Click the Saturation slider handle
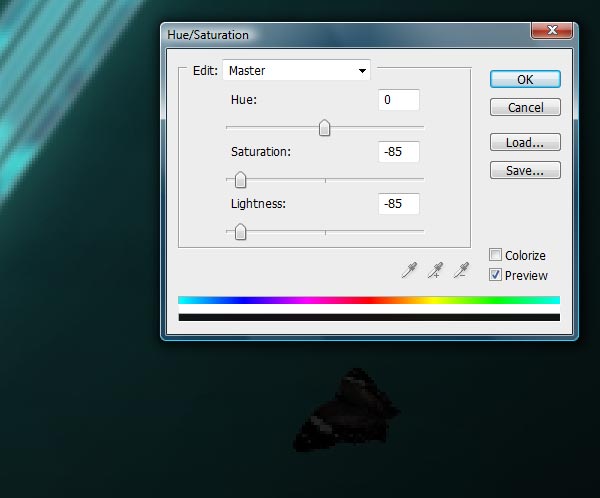 [x=240, y=180]
